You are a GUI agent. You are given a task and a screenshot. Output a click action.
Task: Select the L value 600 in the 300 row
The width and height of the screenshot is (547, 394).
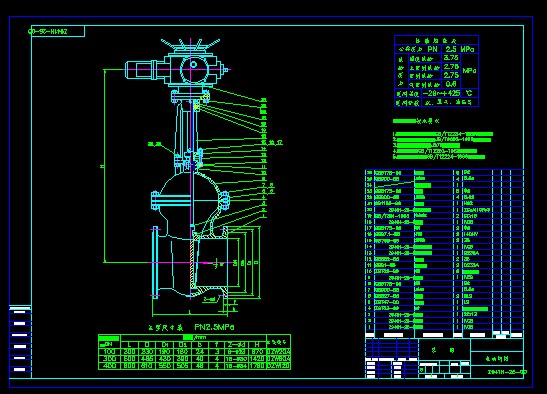coord(129,358)
